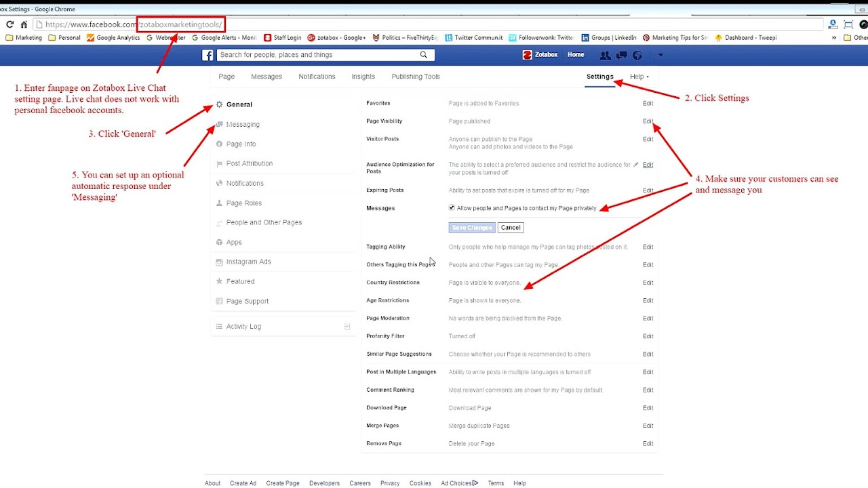Viewport: 868px width, 488px height.
Task: Edit the Profanity Filter setting
Action: 648,336
